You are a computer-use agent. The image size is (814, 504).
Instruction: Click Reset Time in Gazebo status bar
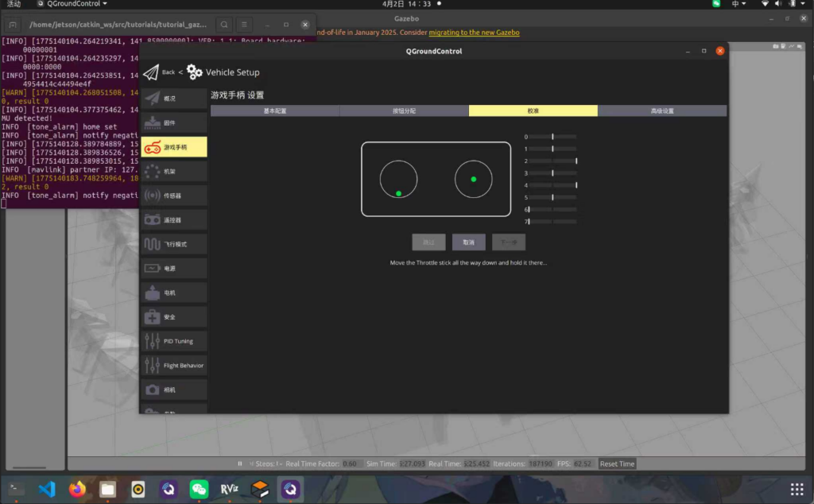617,463
